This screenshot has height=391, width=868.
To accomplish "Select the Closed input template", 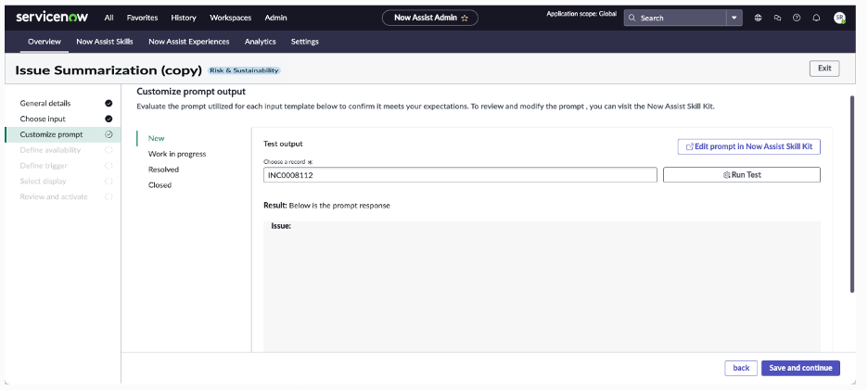I will tap(160, 184).
